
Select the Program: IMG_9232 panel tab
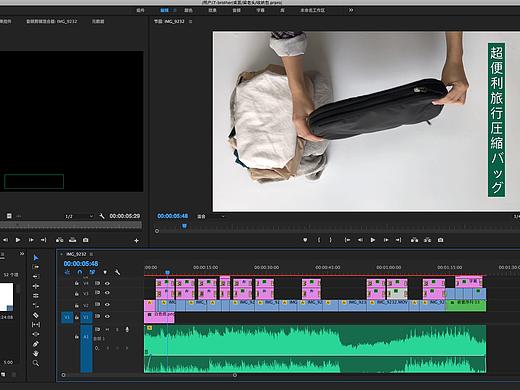pos(169,21)
